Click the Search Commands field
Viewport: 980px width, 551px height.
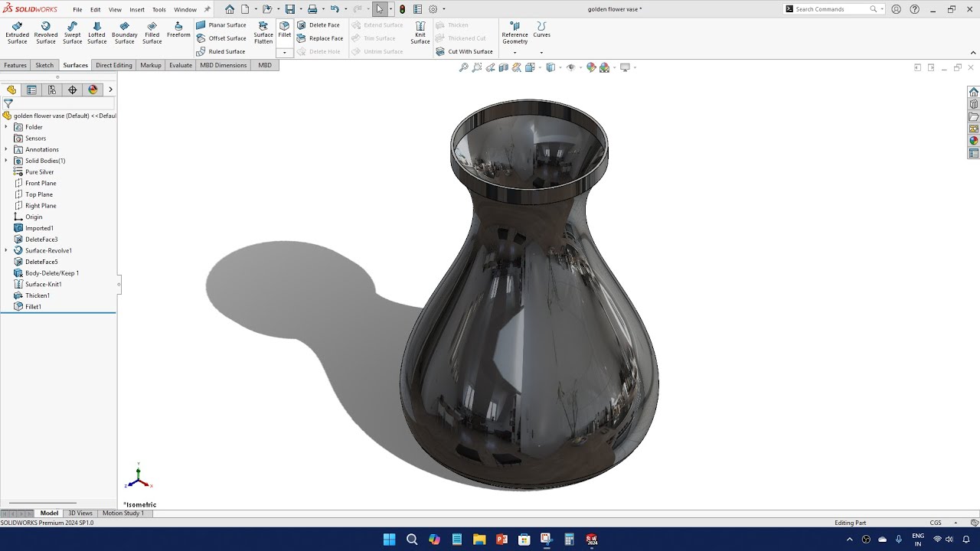831,9
